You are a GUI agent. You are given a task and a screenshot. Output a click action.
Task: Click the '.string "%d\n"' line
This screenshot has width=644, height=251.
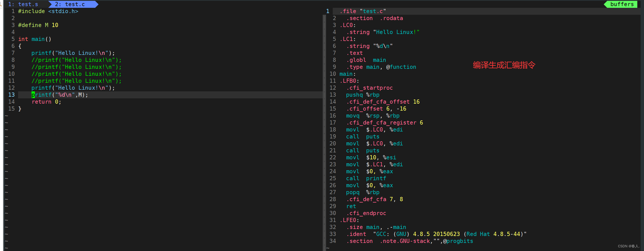pos(370,46)
